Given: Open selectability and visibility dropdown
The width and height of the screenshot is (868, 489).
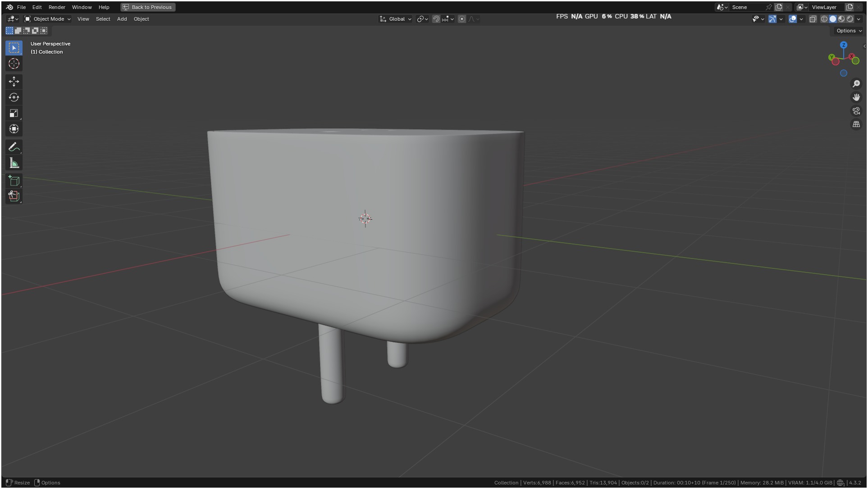Looking at the screenshot, I should [x=758, y=19].
